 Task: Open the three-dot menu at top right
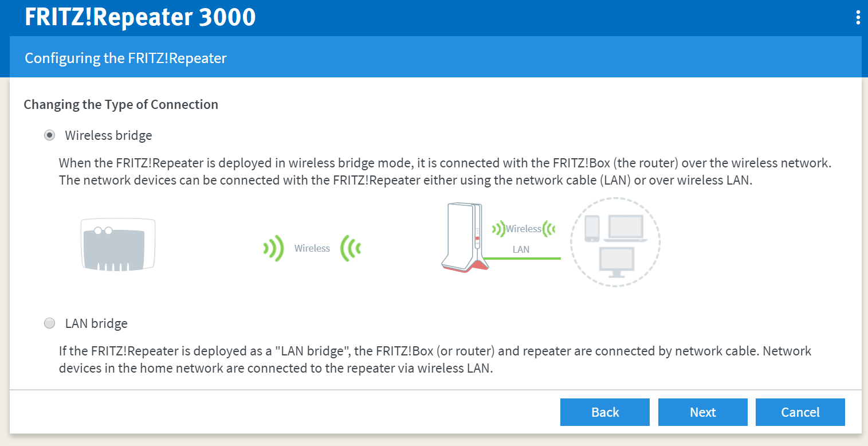click(858, 17)
